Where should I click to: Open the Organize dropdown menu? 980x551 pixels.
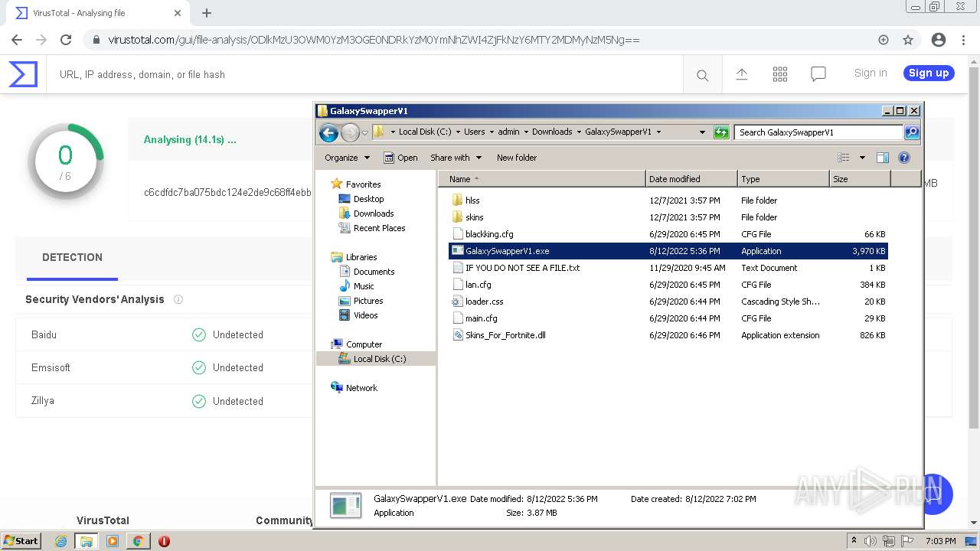coord(347,158)
